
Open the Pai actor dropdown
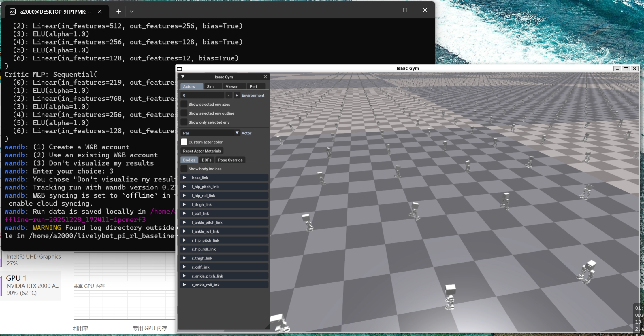click(210, 133)
